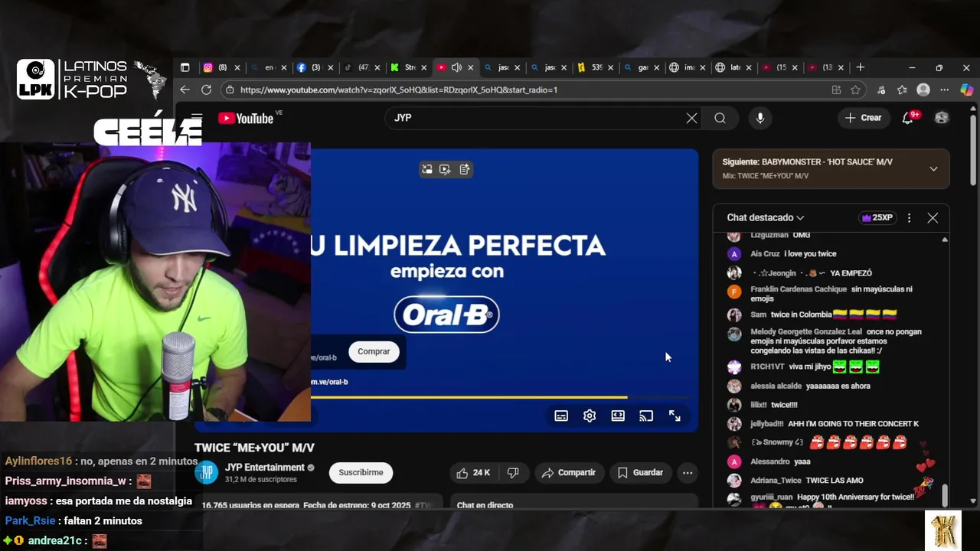Save video with Guardar button
The height and width of the screenshot is (551, 980).
640,473
